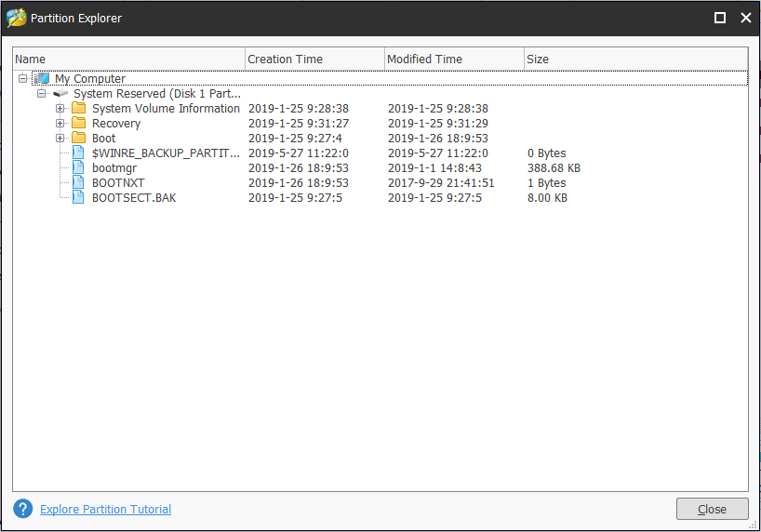Open the Explore Partition Tutorial link

point(105,509)
